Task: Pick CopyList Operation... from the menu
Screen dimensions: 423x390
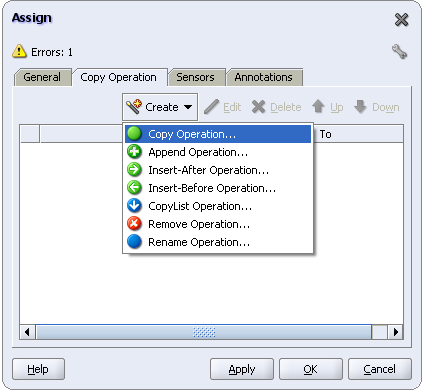Action: point(218,206)
